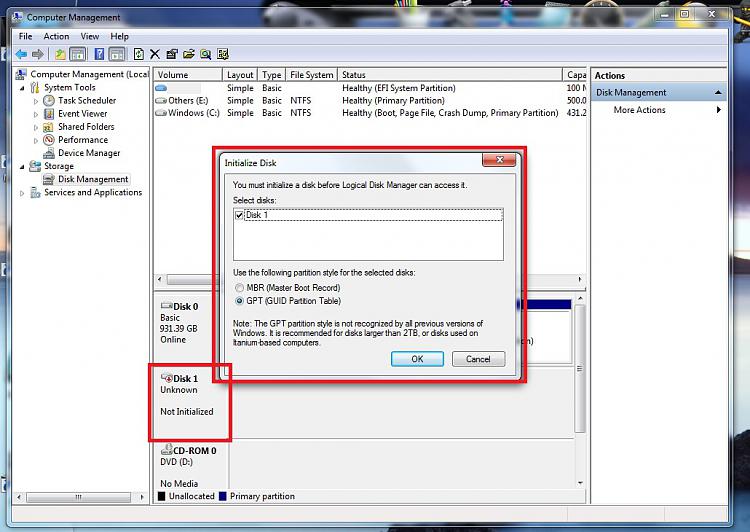The height and width of the screenshot is (532, 750).
Task: Click the Performance gauge icon
Action: (x=48, y=140)
